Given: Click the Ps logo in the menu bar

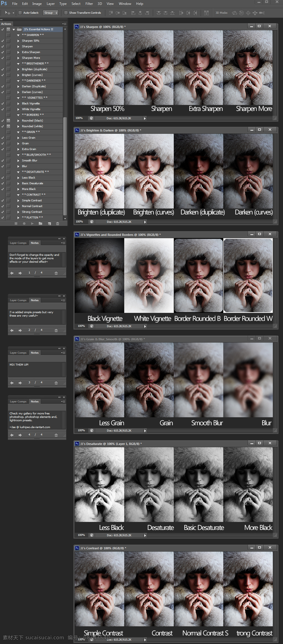Looking at the screenshot, I should pos(4,3).
